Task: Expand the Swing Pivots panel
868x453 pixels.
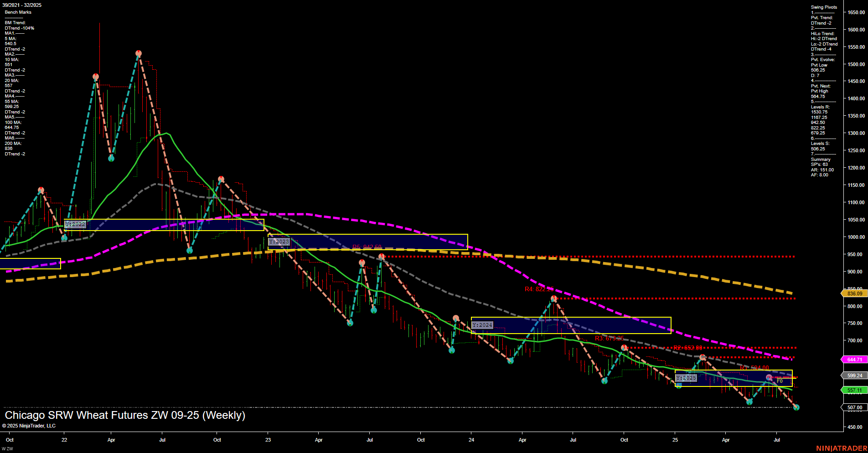Action: [x=823, y=7]
